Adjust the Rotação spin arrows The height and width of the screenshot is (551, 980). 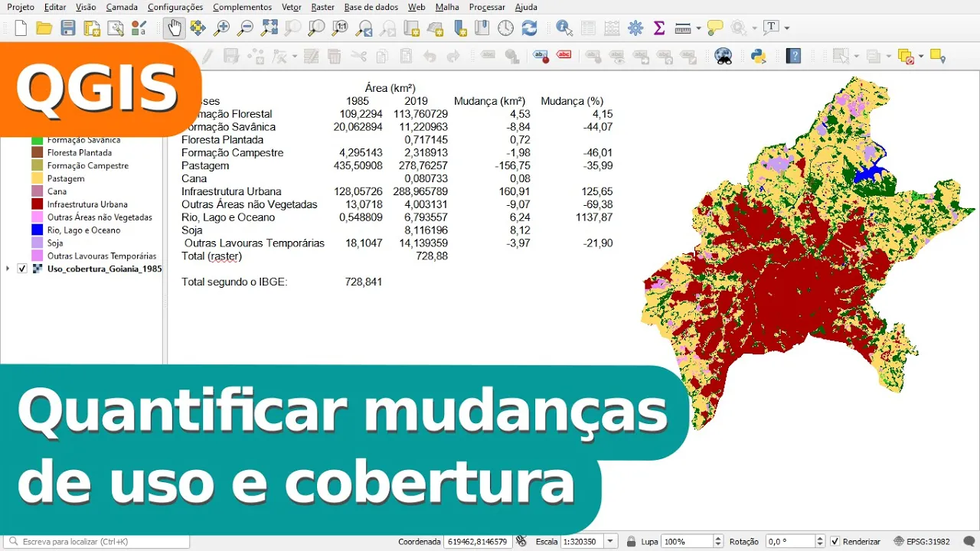point(821,542)
